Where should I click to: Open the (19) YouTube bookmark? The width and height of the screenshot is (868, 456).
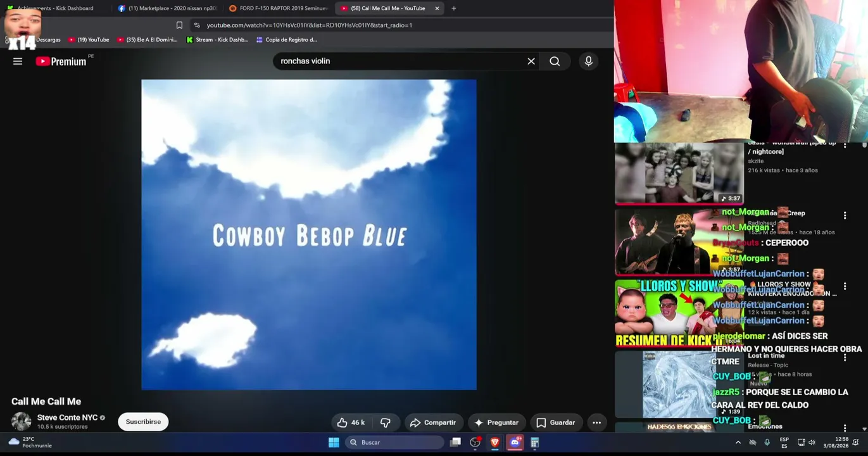coord(89,40)
